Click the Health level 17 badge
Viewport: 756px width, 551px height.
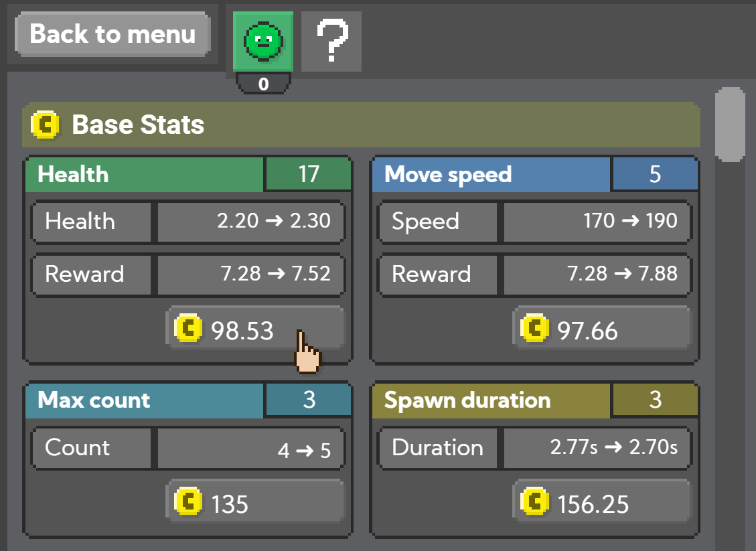(x=308, y=175)
